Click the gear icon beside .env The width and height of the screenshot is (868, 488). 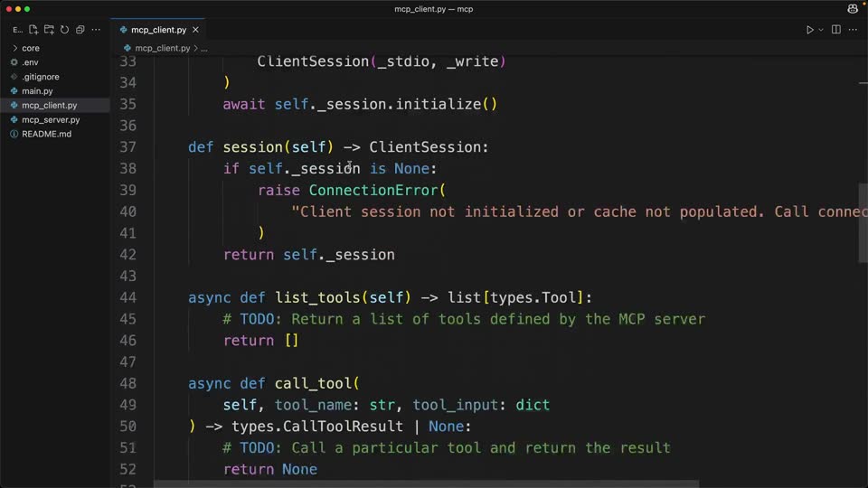pyautogui.click(x=14, y=62)
